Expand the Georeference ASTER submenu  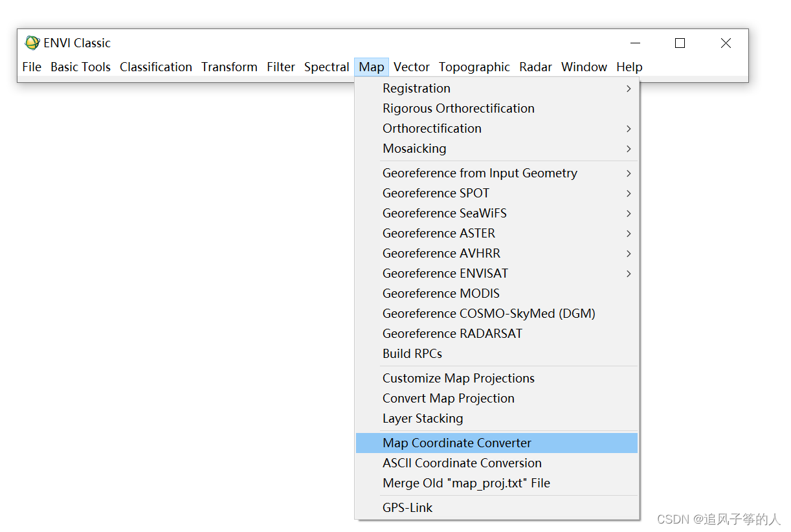(x=496, y=233)
